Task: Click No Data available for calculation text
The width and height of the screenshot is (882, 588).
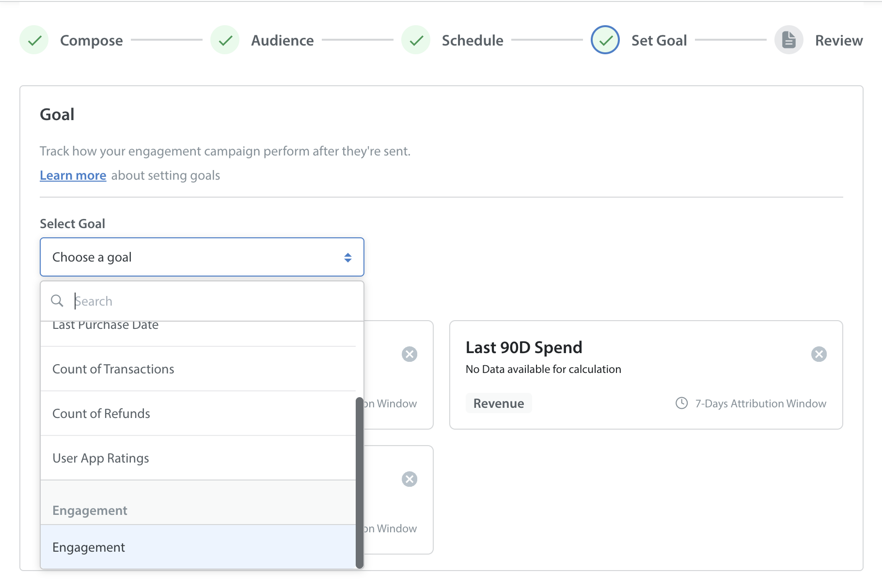Action: pyautogui.click(x=543, y=369)
